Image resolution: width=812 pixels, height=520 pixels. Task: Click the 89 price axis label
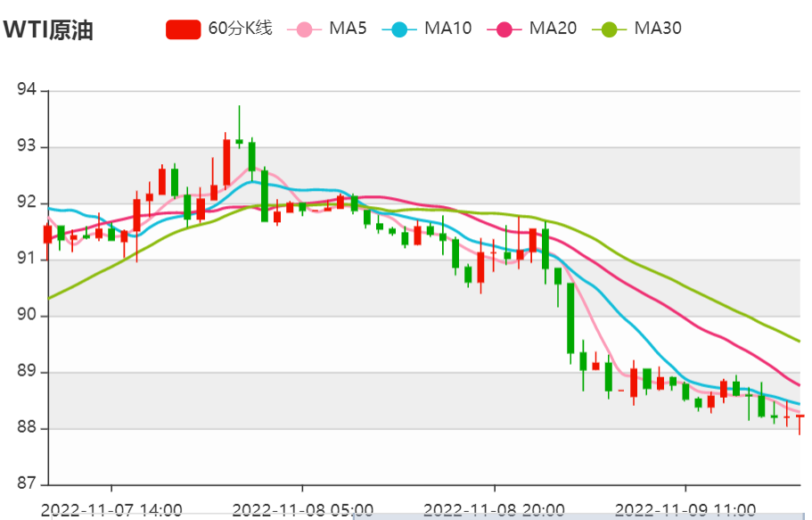[27, 372]
